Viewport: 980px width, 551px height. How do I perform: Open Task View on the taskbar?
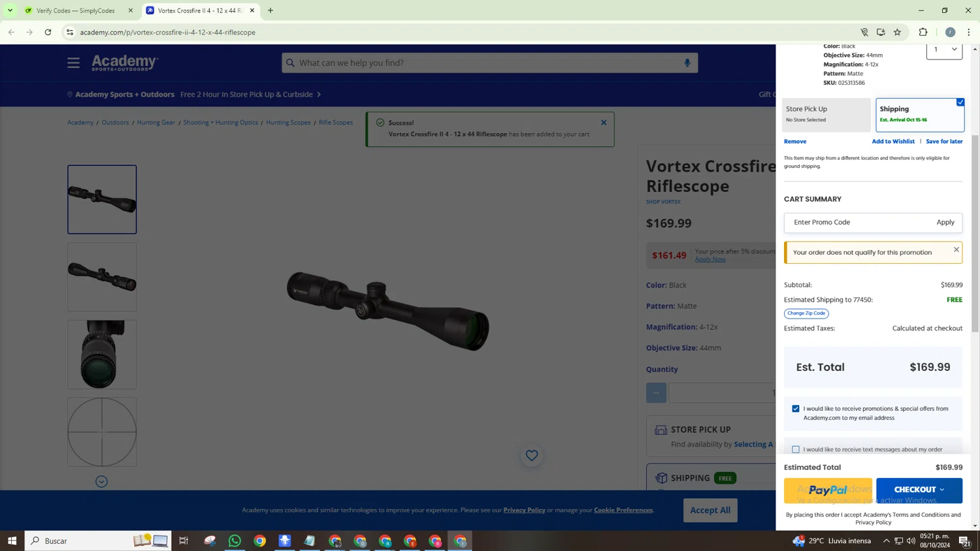pos(184,541)
